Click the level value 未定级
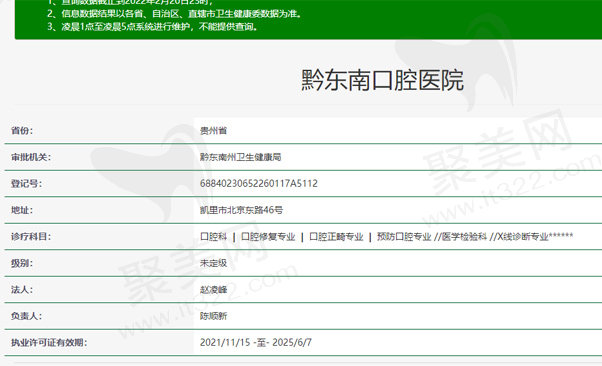This screenshot has height=366, width=602. 213,263
